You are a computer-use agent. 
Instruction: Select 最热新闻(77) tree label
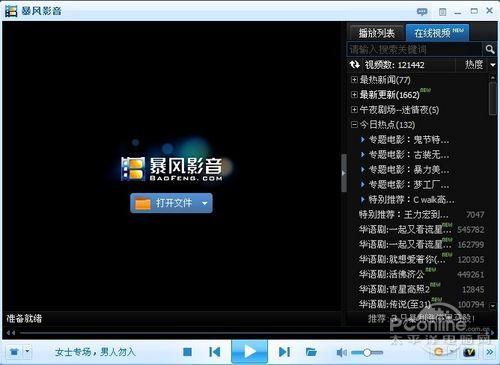(385, 80)
